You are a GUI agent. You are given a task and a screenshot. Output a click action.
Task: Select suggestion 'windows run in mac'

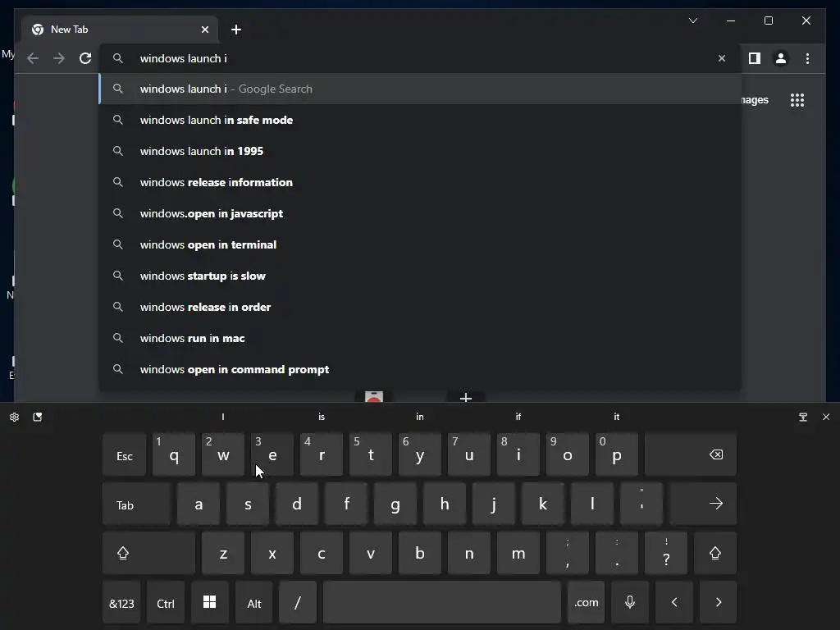click(421, 338)
